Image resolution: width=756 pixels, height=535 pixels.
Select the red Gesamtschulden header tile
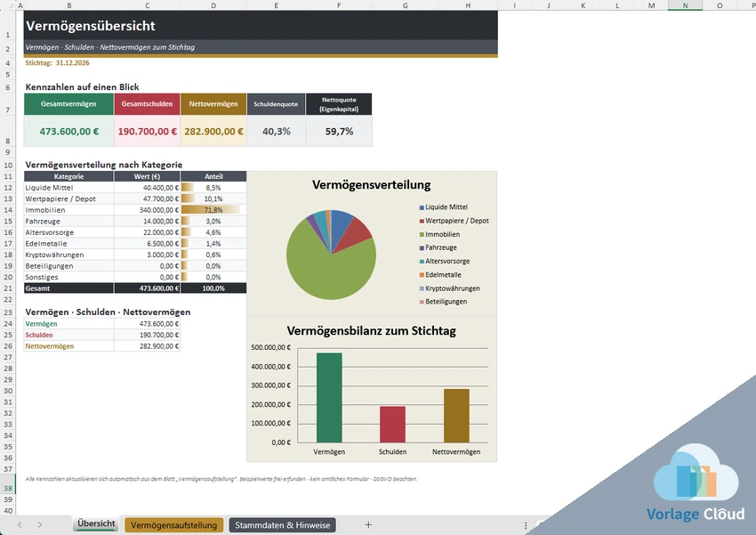[x=147, y=104]
